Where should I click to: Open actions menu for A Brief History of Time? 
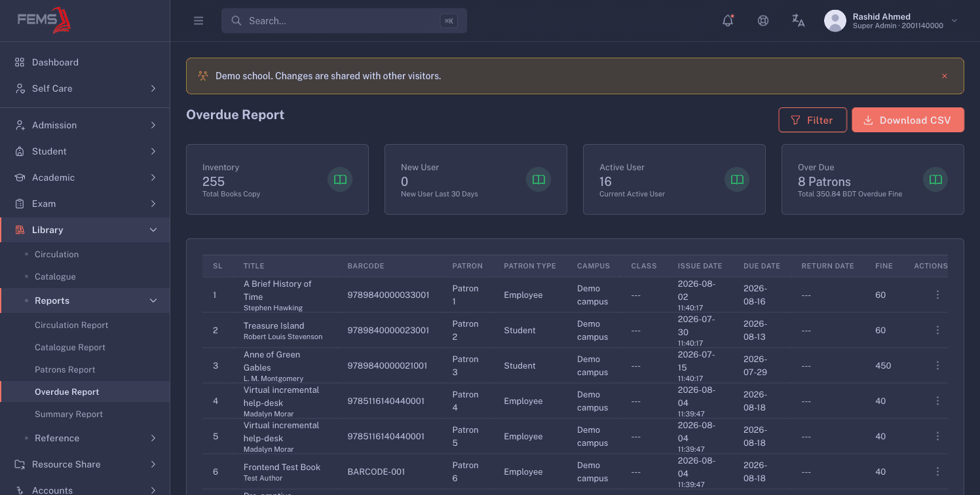click(x=937, y=295)
